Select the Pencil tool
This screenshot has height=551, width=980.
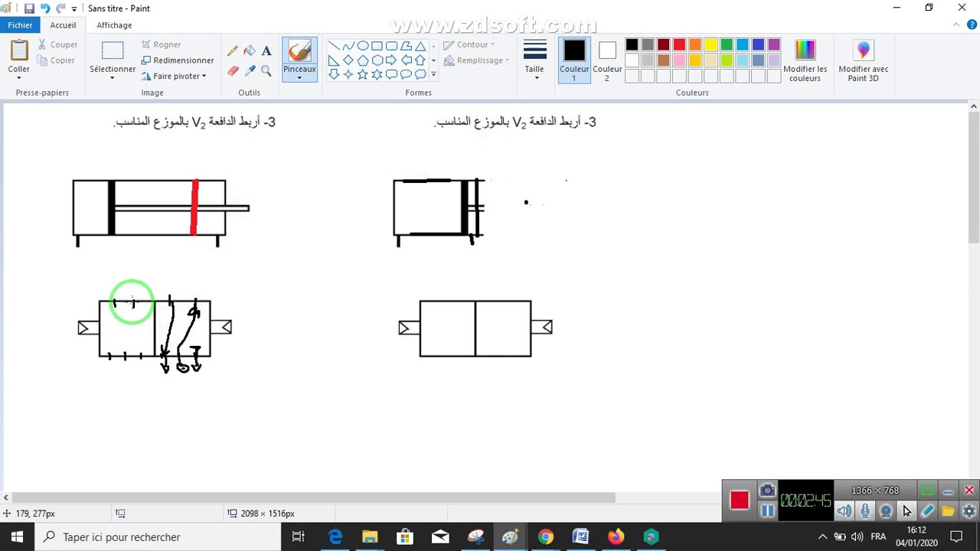[x=233, y=51]
